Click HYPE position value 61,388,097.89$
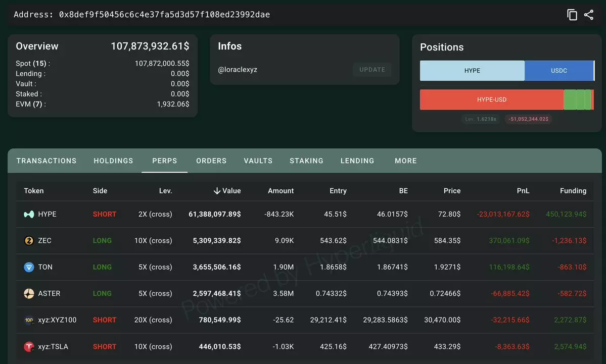Image resolution: width=606 pixels, height=364 pixels. 214,214
